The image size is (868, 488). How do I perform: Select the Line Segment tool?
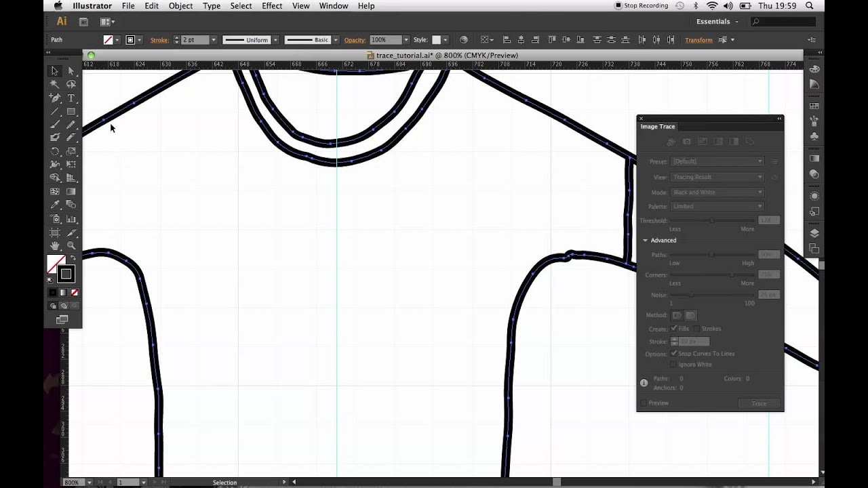pyautogui.click(x=55, y=111)
